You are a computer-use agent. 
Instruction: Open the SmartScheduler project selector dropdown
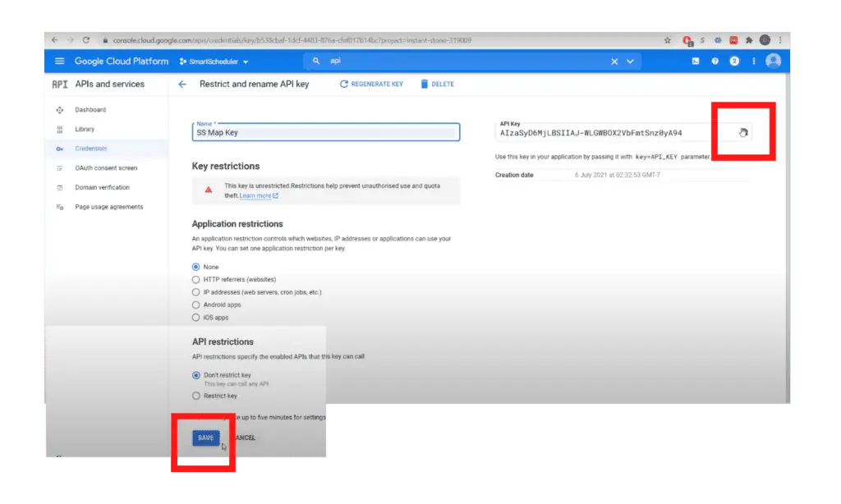pyautogui.click(x=214, y=62)
